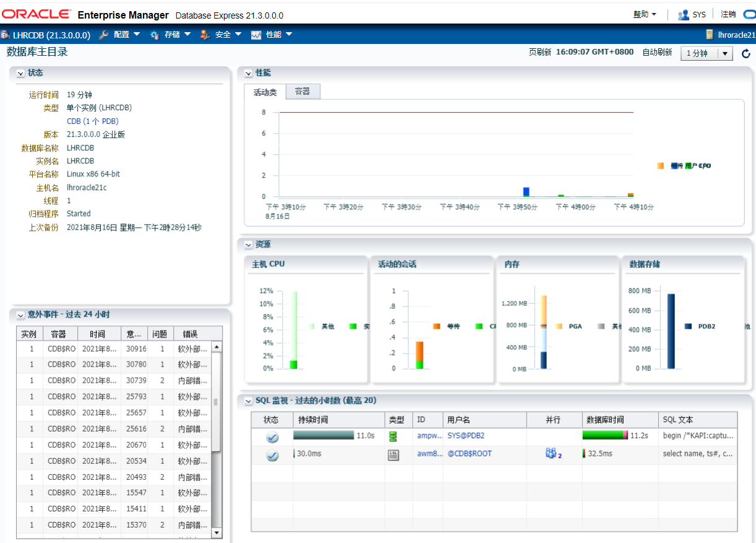
Task: Switch to the 容器 tab in the performance panel
Action: coord(303,91)
